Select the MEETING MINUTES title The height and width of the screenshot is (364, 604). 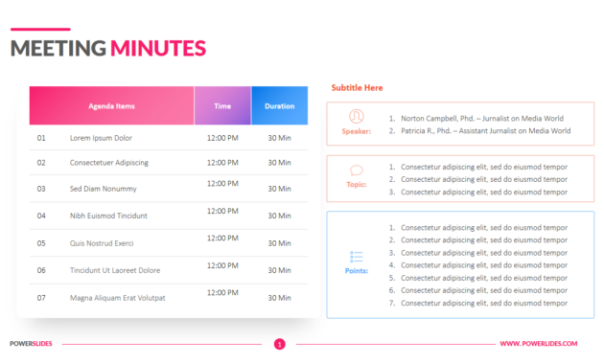pyautogui.click(x=107, y=48)
